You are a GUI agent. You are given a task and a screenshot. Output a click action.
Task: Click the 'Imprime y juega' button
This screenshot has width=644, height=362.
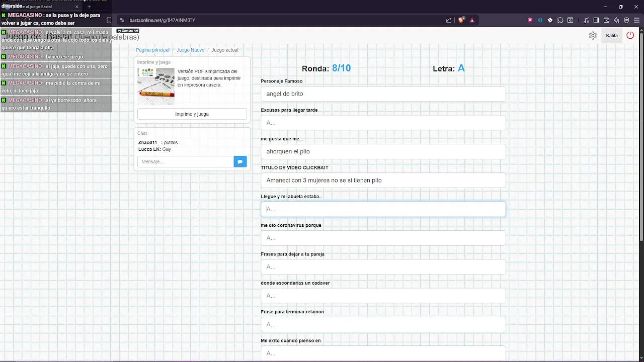(x=192, y=114)
